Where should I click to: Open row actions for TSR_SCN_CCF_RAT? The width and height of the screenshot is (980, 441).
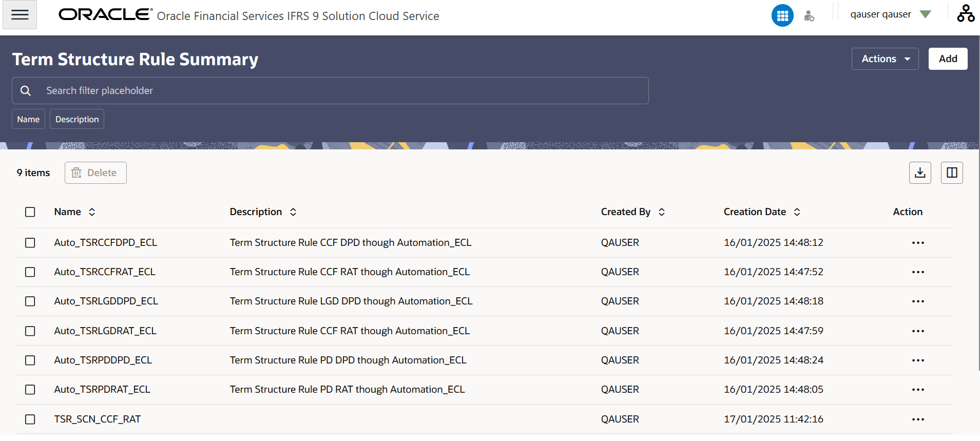(918, 419)
